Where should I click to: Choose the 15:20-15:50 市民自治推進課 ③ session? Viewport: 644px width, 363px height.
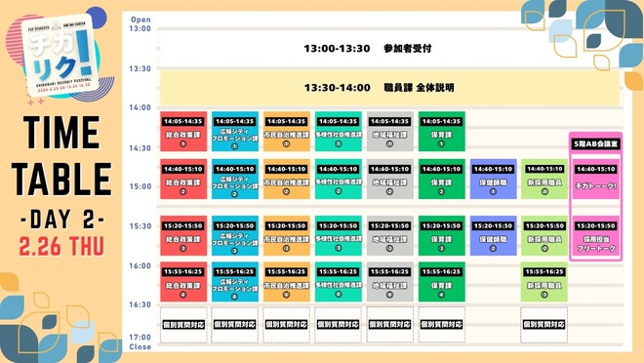point(287,236)
